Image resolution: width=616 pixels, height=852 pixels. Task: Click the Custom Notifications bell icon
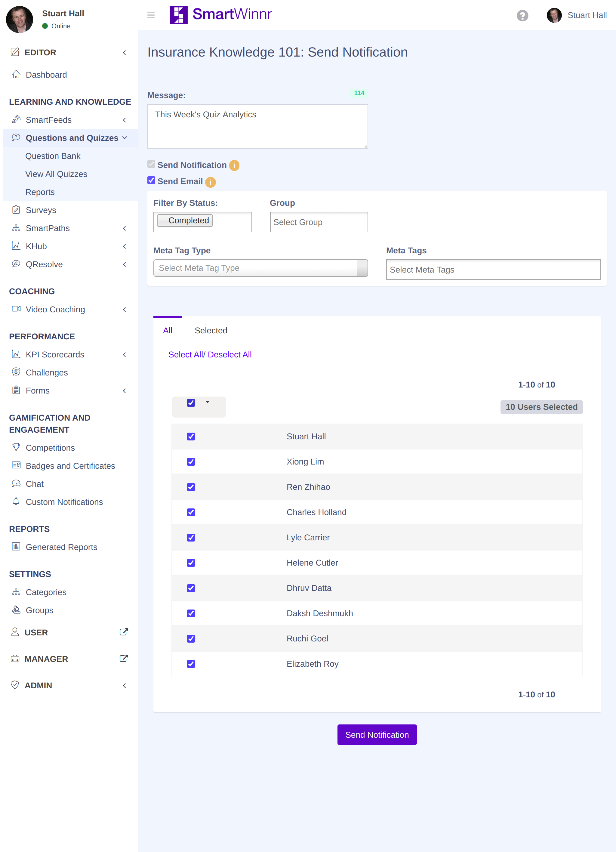click(x=16, y=501)
